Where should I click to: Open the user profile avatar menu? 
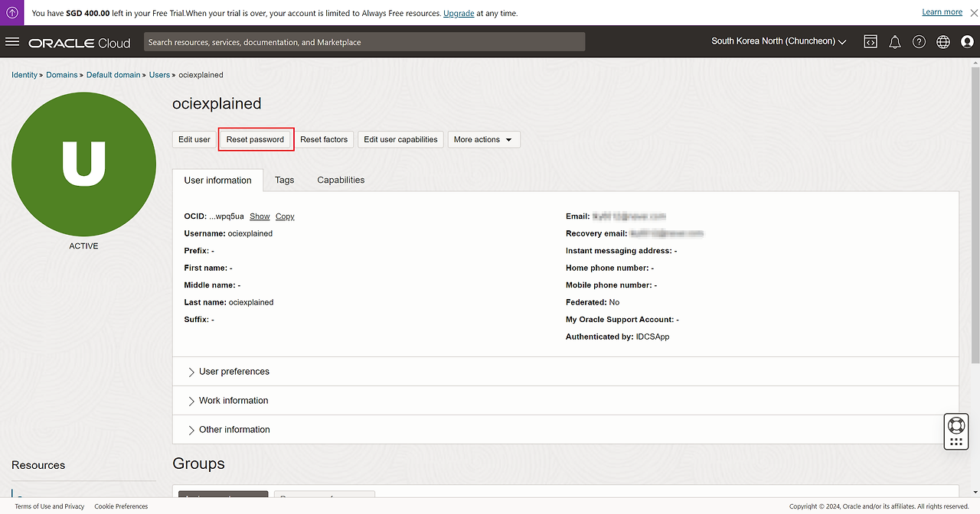pyautogui.click(x=967, y=42)
